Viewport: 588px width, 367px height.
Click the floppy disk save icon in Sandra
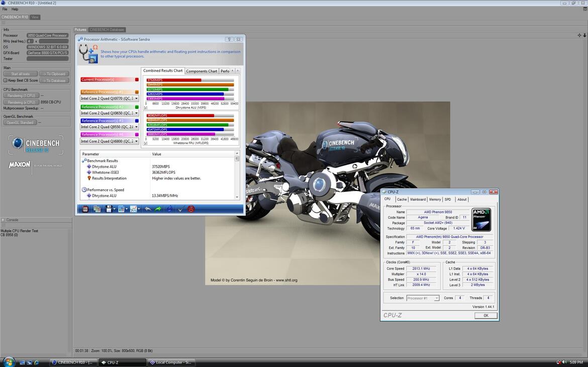(x=109, y=209)
